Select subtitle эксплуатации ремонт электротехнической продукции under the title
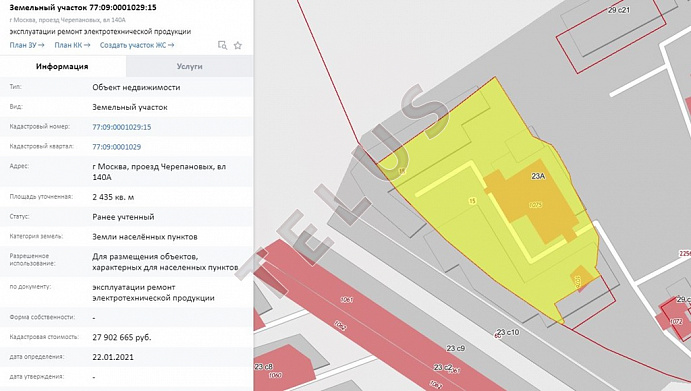This screenshot has width=691, height=391. [100, 32]
